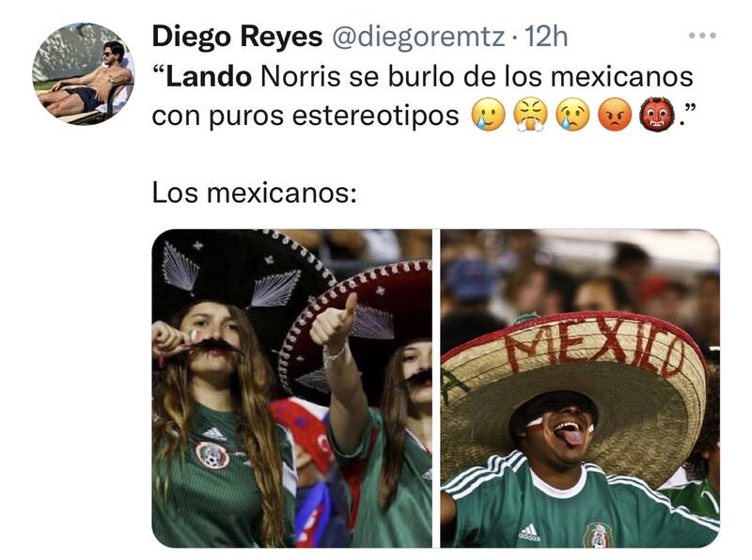Click the red ogre mask emoji
This screenshot has height=560, width=752.
[656, 115]
